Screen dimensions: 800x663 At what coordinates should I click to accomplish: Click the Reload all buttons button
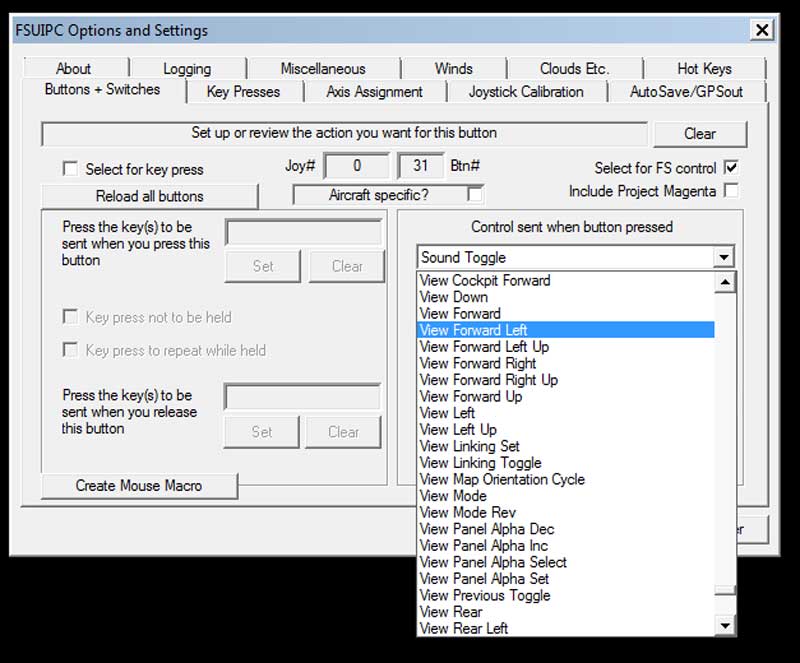coord(149,197)
